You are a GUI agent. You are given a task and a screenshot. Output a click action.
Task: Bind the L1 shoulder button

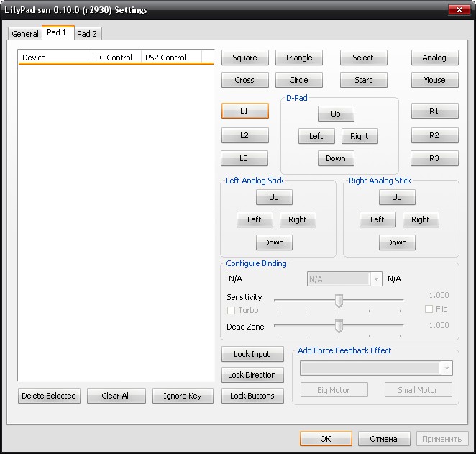click(245, 111)
